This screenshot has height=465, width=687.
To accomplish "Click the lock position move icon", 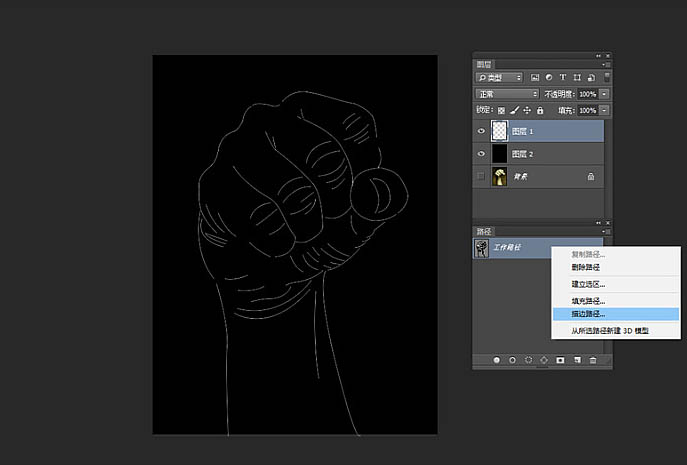I will 527,110.
